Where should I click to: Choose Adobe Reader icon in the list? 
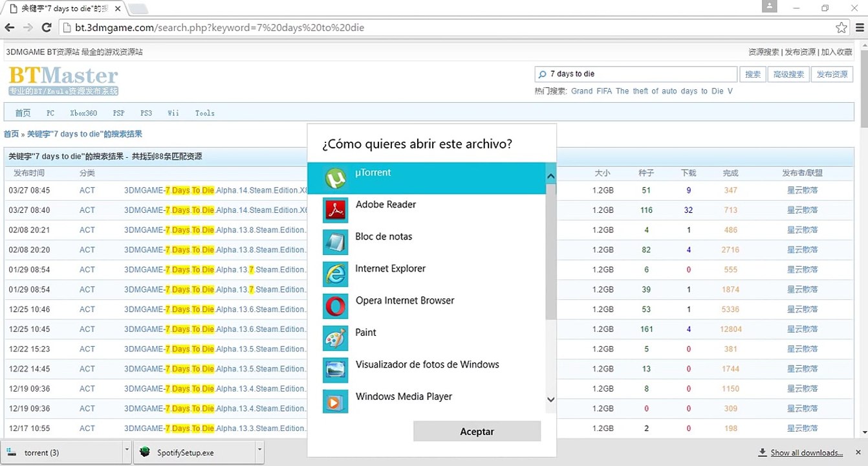pos(335,210)
